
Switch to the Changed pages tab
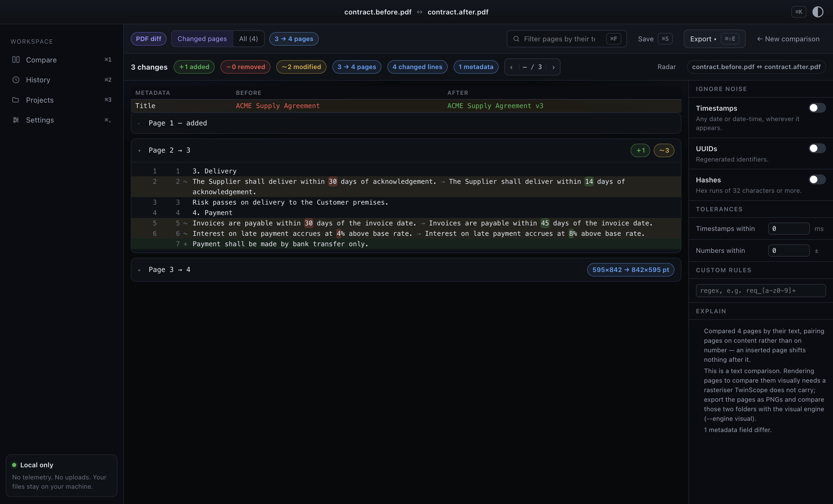click(202, 39)
